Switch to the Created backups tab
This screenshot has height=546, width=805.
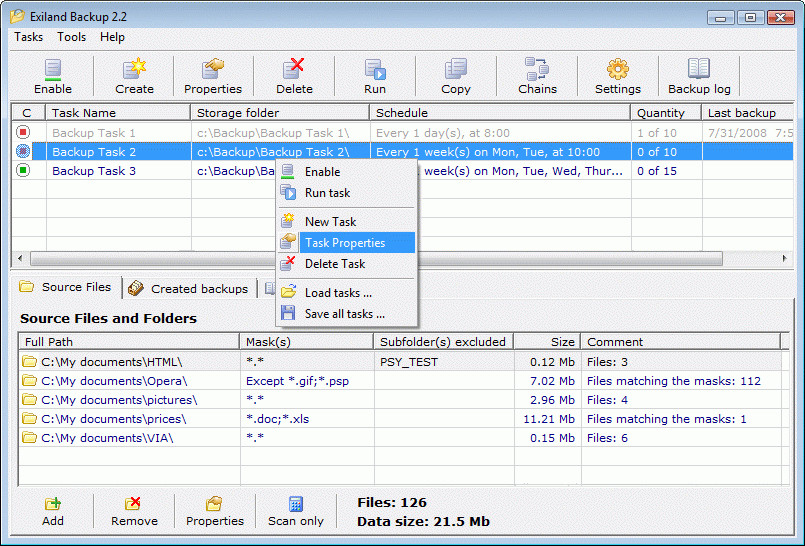click(x=188, y=288)
